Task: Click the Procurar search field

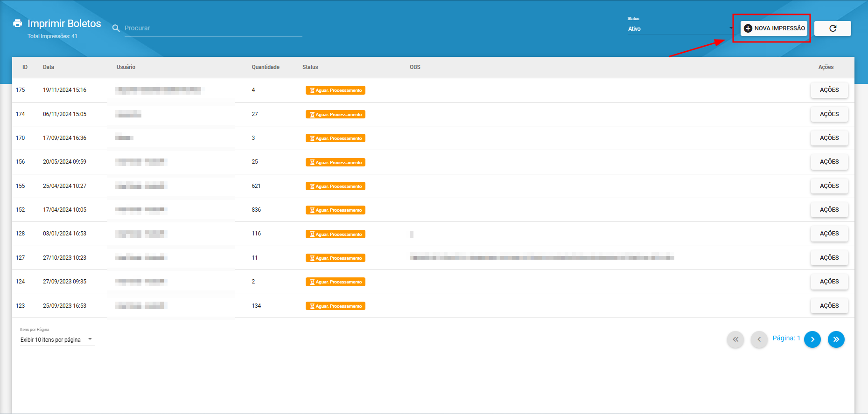Action: pyautogui.click(x=213, y=28)
